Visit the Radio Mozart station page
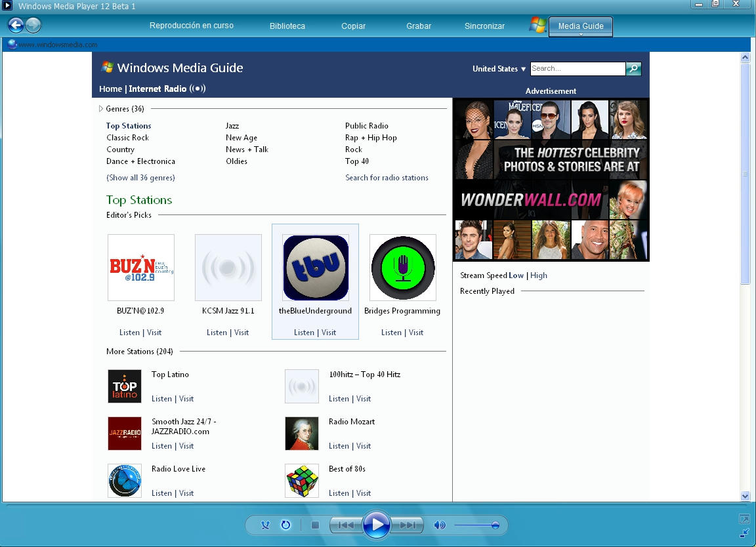756x547 pixels. [x=364, y=446]
